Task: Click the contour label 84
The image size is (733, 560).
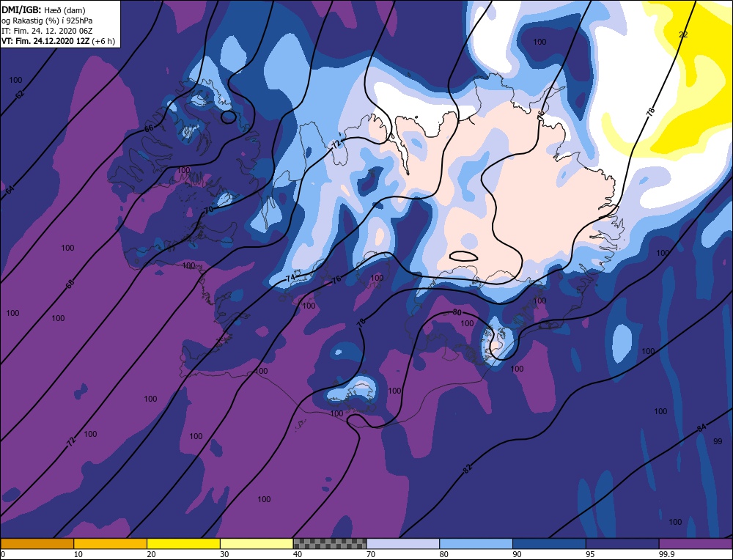Action: [701, 427]
